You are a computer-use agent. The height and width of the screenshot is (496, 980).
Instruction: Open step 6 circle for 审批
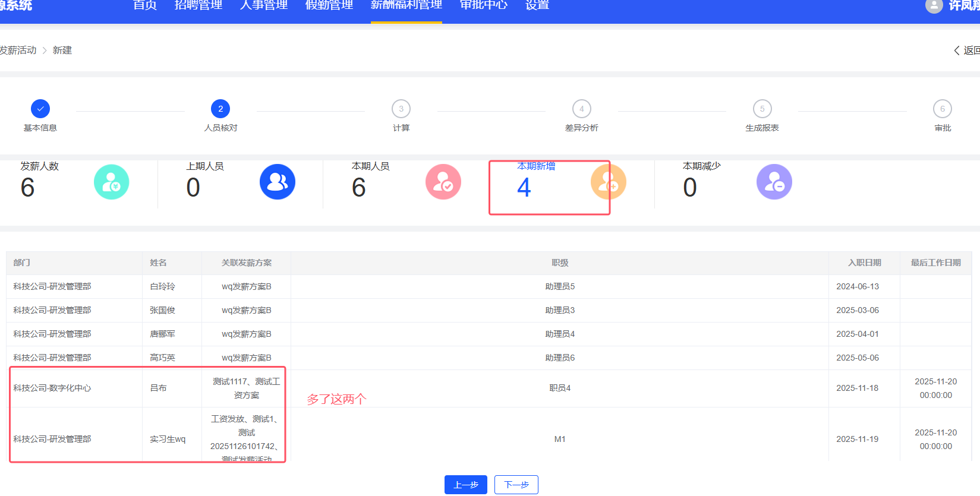[943, 109]
